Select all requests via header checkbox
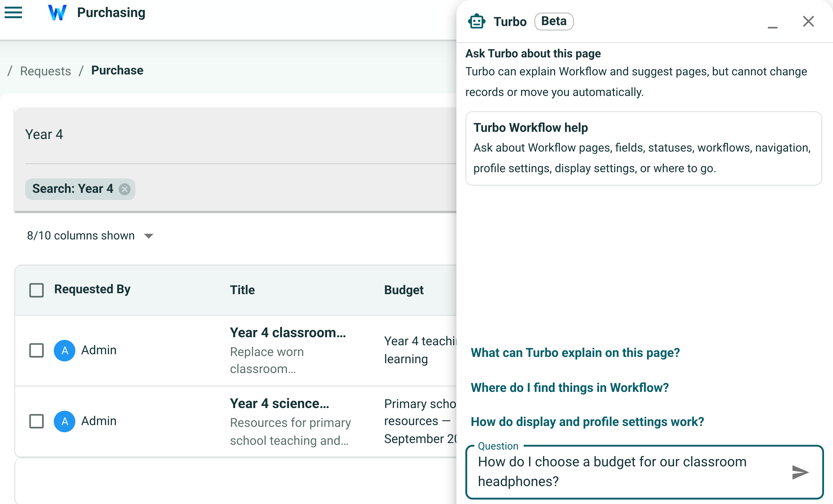This screenshot has height=504, width=833. click(37, 290)
